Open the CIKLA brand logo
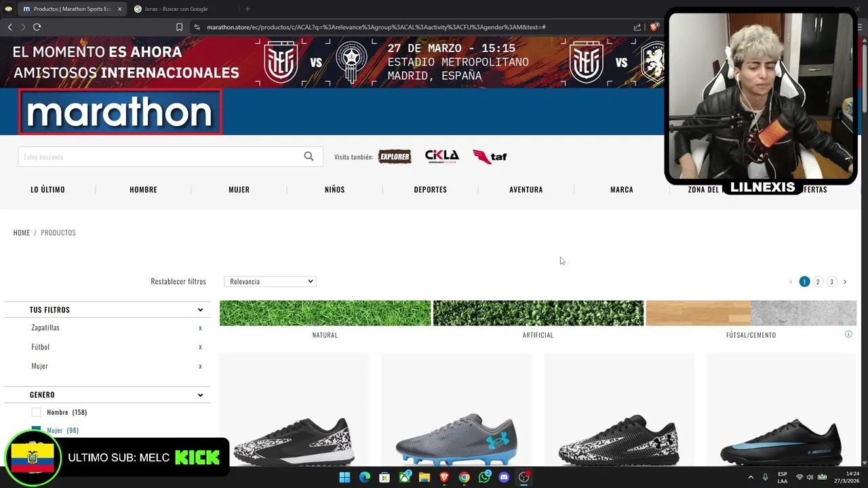This screenshot has height=488, width=868. [x=442, y=157]
